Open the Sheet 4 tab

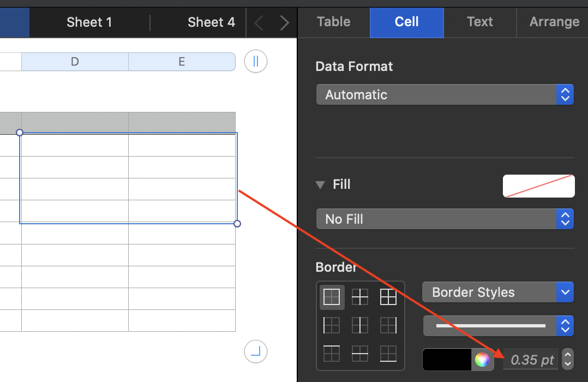[211, 22]
